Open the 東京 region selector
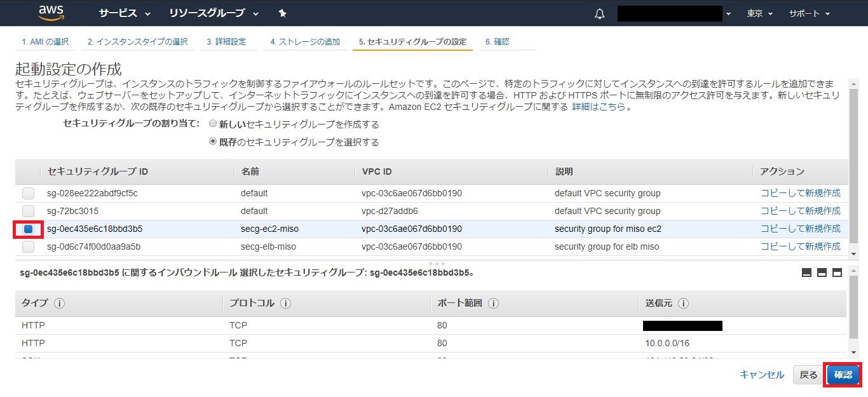 [759, 13]
